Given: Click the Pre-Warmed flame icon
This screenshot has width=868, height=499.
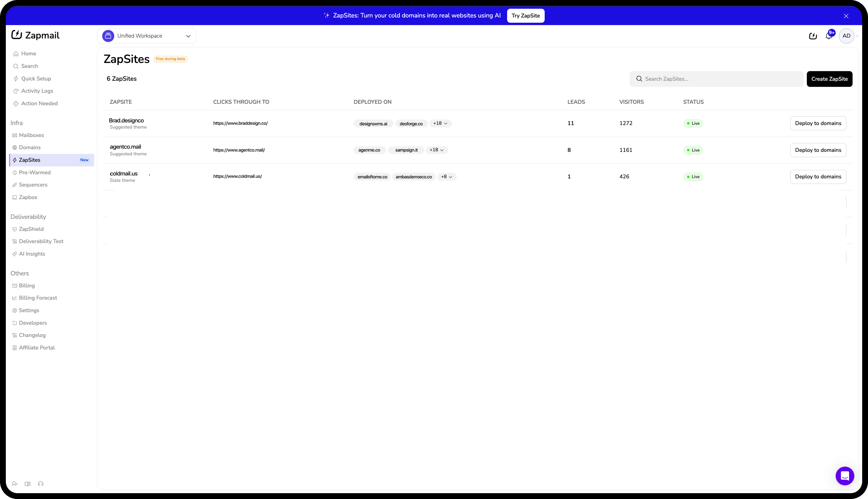Looking at the screenshot, I should point(15,173).
